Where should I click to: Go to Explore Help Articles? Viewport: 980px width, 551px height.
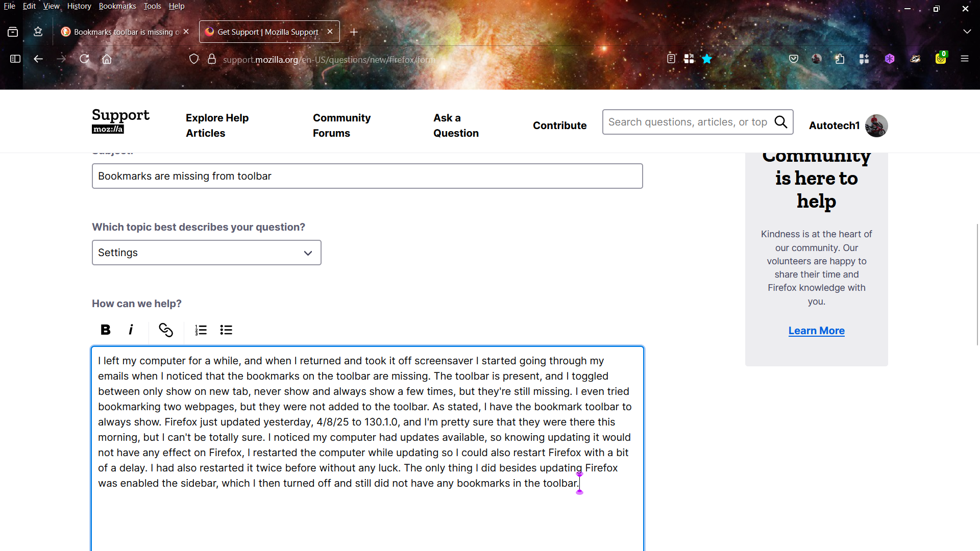coord(217,126)
